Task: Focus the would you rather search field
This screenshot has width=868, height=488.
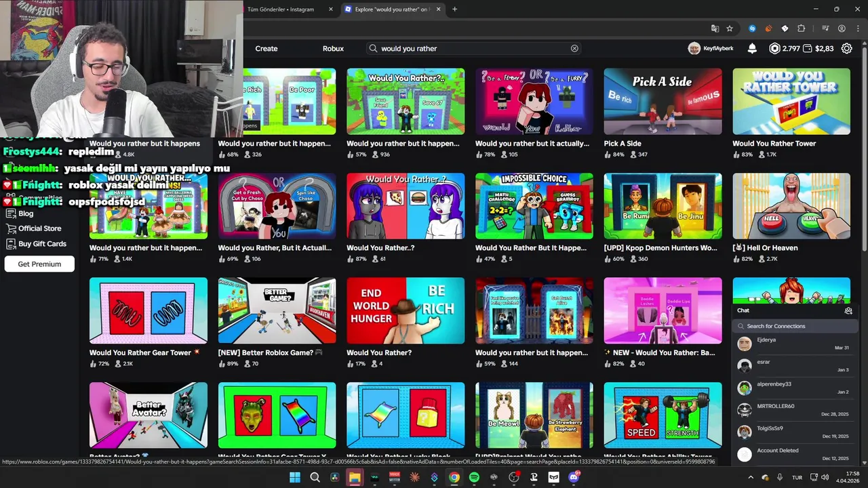Action: click(475, 48)
